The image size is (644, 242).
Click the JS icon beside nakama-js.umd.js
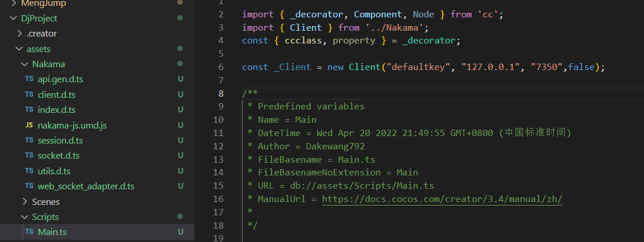tap(29, 125)
